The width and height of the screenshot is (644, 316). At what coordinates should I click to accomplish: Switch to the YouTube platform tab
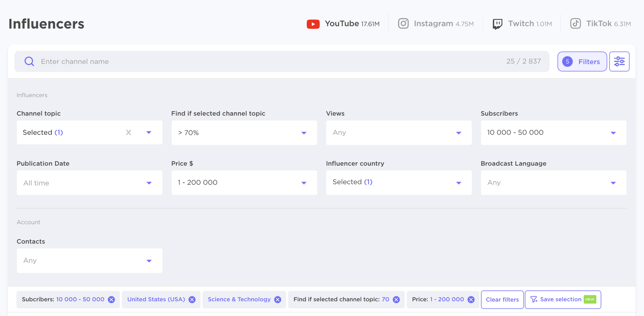click(x=343, y=24)
